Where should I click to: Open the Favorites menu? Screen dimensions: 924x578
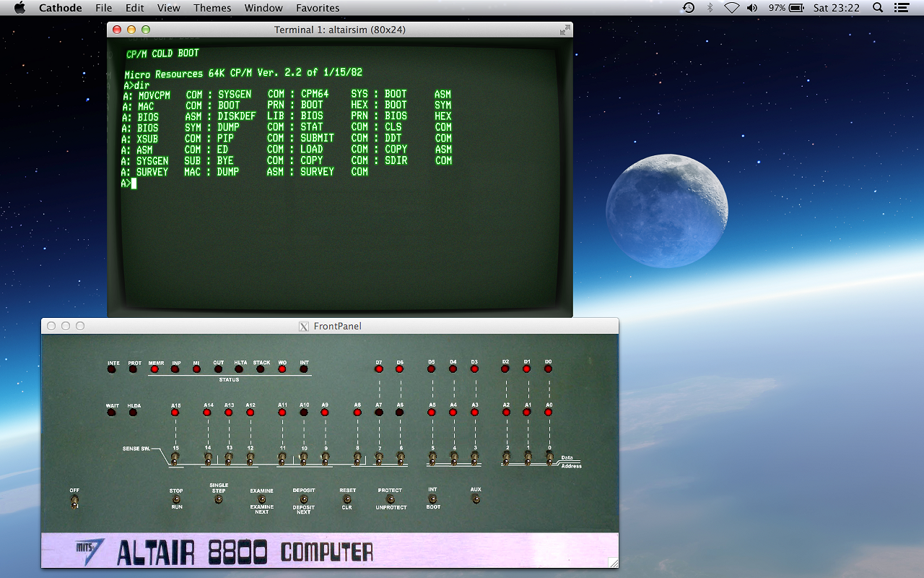tap(318, 8)
